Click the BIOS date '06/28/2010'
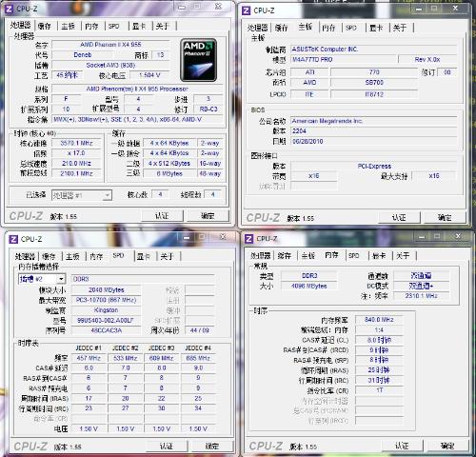 (x=374, y=141)
